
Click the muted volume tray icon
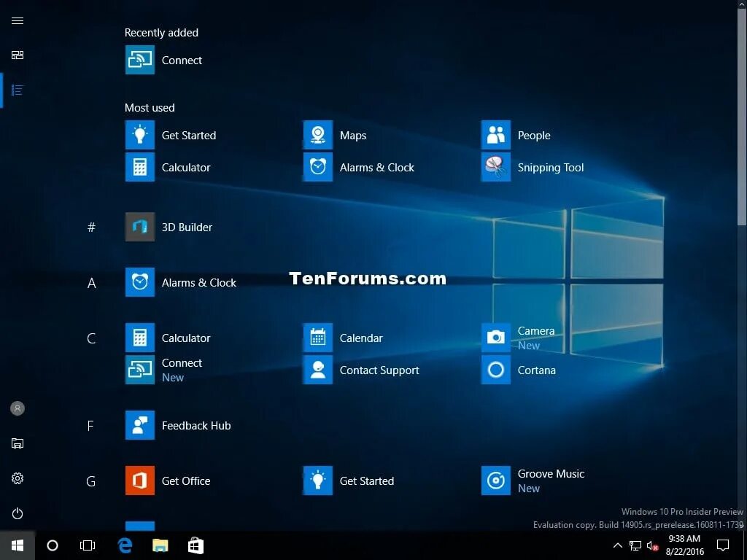(652, 545)
